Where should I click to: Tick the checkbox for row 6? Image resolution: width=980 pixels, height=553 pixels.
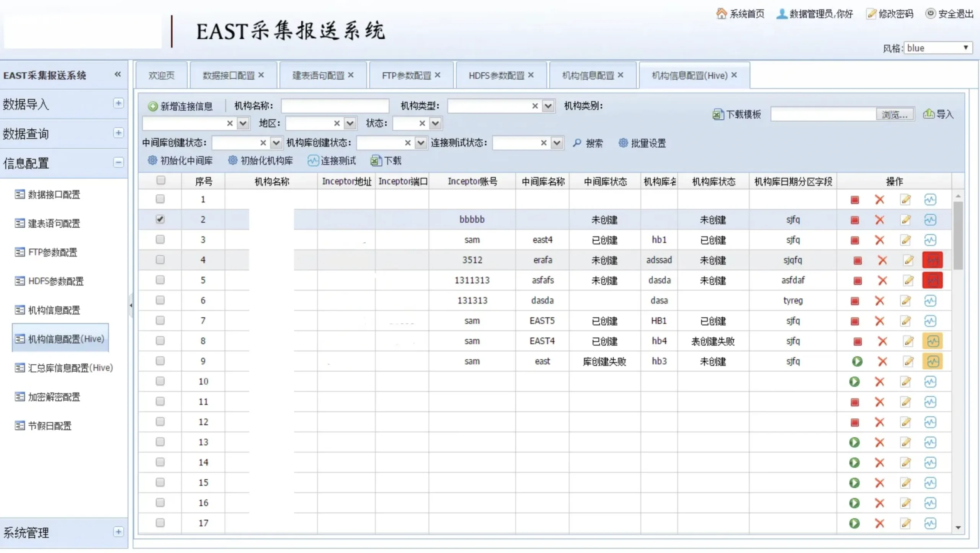click(x=160, y=300)
